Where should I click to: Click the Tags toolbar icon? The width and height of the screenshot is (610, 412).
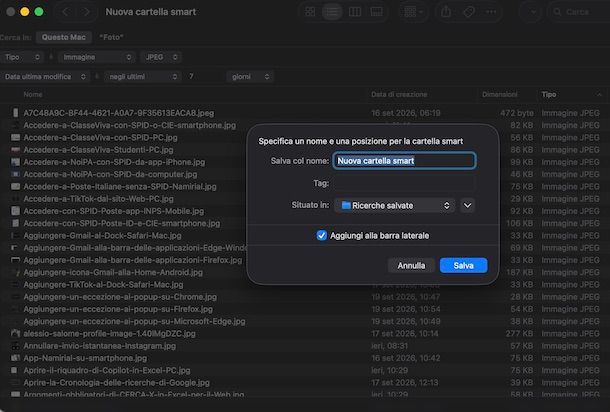tap(469, 12)
